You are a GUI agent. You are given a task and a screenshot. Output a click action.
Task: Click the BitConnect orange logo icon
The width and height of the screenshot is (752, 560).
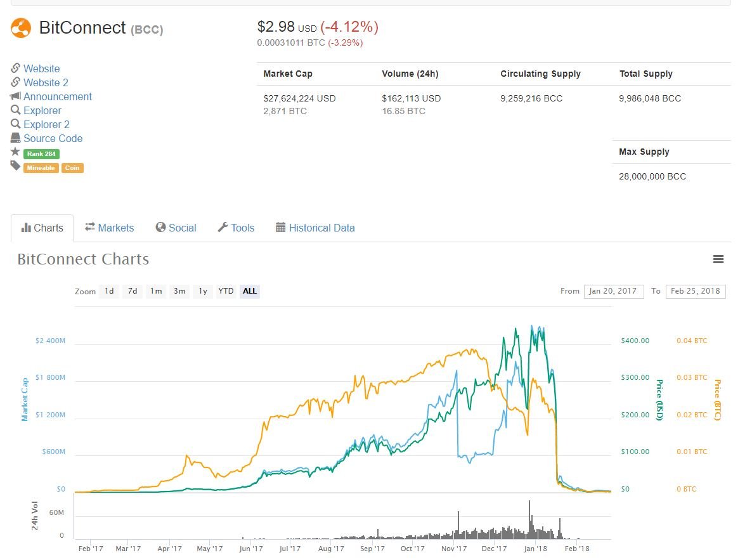coord(21,28)
